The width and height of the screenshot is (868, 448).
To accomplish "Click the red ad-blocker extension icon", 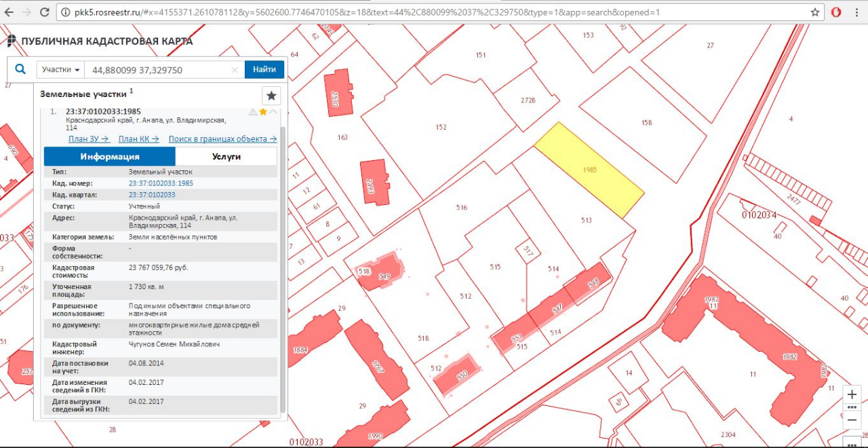I will pos(836,12).
